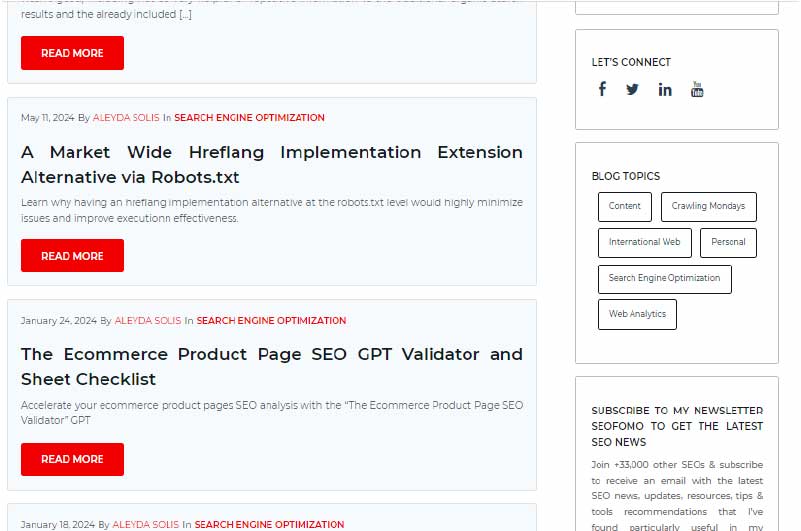Viewport: 801px width, 531px height.
Task: Click the hreflang article excerpt paragraph
Action: [272, 210]
